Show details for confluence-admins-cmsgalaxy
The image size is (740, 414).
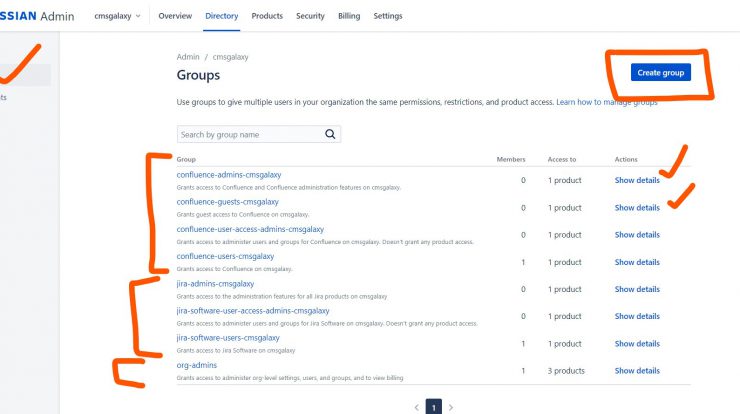[637, 180]
